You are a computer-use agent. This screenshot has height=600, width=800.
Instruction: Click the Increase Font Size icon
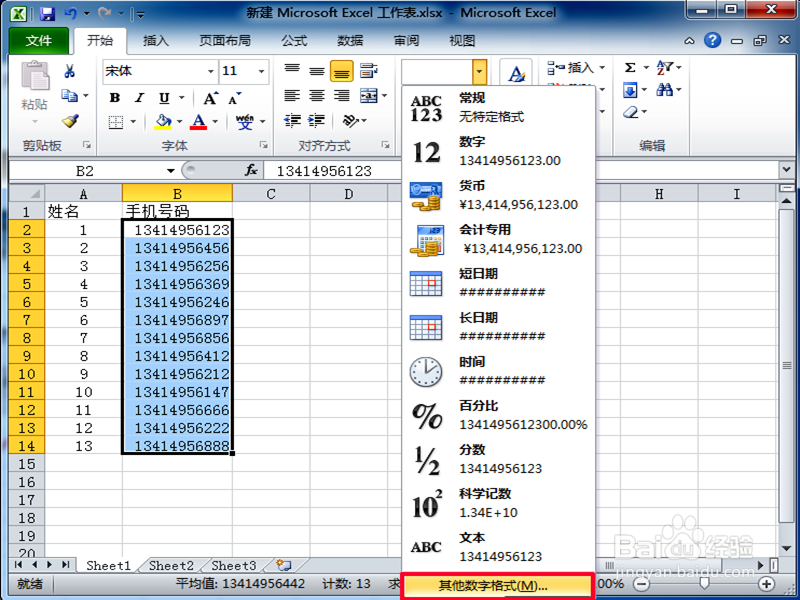coord(211,98)
